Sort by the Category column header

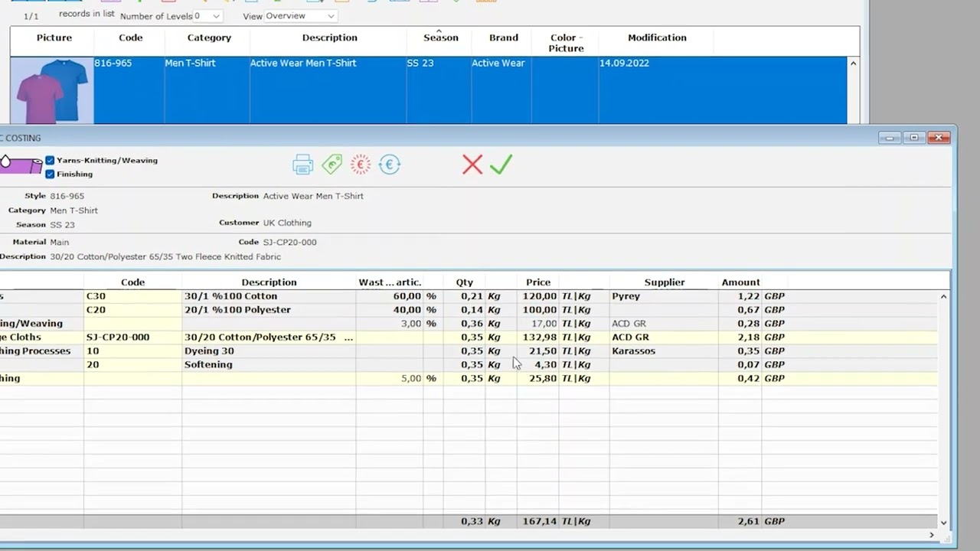[209, 37]
